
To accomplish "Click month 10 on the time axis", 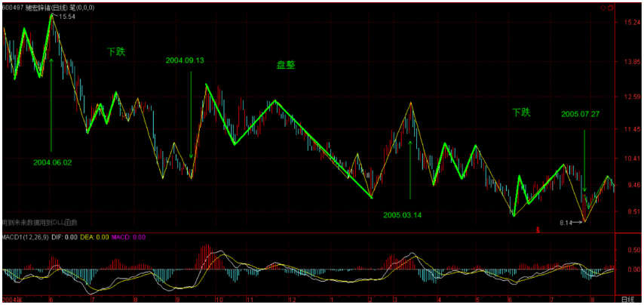I will (x=219, y=300).
